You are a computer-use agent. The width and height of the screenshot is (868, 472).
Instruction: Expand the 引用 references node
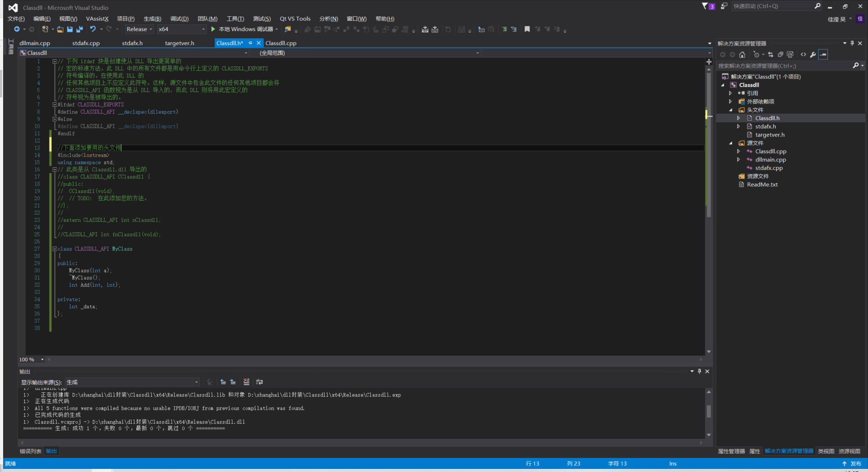pyautogui.click(x=731, y=93)
